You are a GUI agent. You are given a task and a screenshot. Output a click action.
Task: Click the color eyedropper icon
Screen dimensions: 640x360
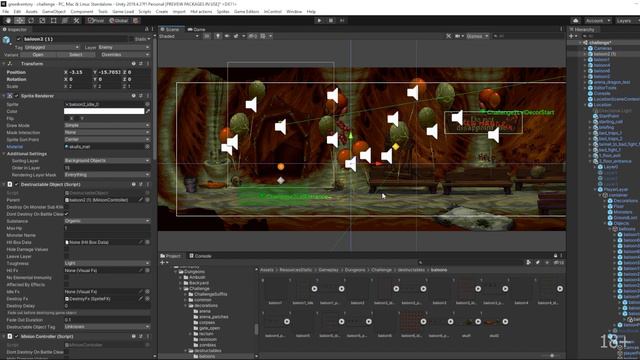(148, 111)
